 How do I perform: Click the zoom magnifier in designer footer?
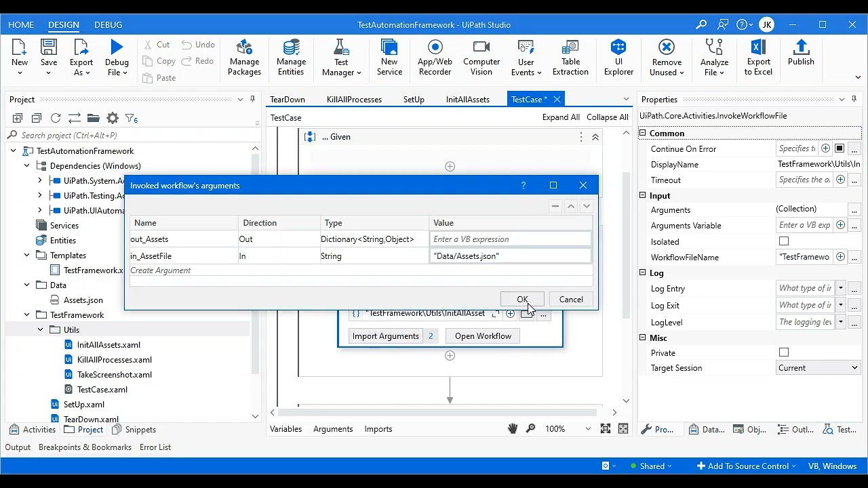coord(530,428)
